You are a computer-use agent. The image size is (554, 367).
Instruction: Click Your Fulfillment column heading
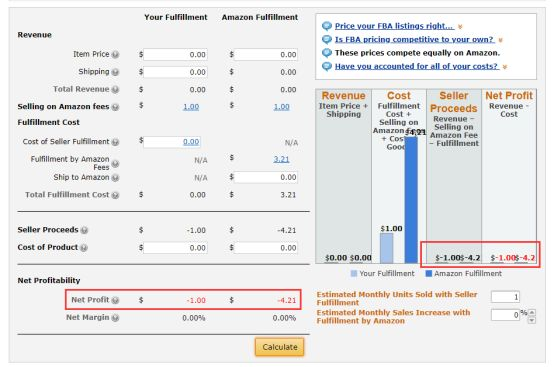[x=176, y=17]
